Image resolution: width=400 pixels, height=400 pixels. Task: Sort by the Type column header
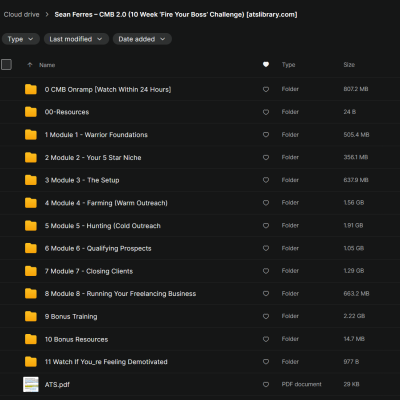[x=288, y=65]
